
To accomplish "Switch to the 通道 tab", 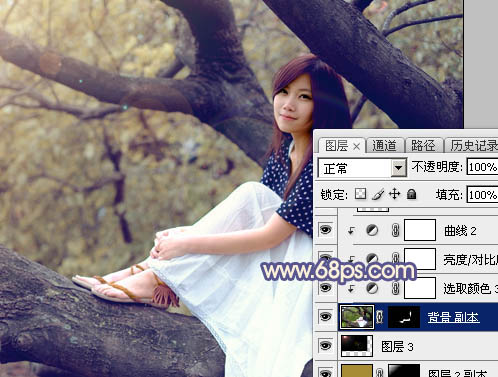I will pyautogui.click(x=384, y=146).
